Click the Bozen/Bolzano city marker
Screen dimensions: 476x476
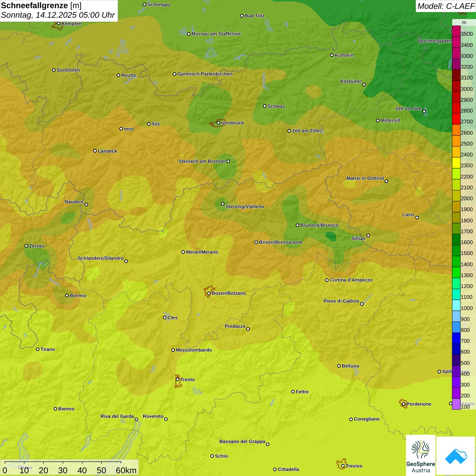point(209,293)
